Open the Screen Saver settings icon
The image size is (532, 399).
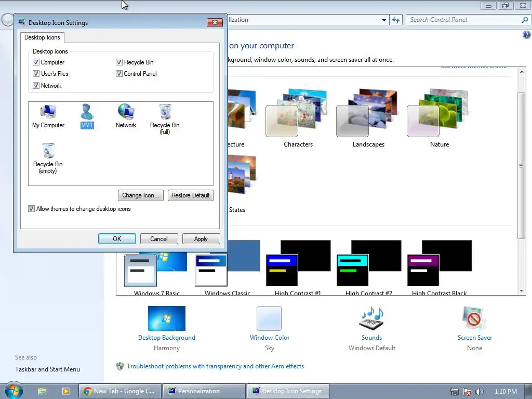coord(474,318)
